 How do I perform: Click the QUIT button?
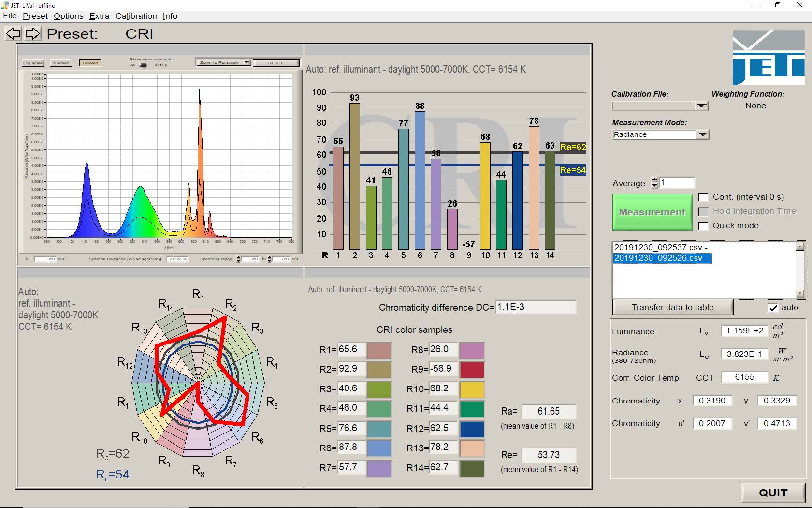coord(773,493)
